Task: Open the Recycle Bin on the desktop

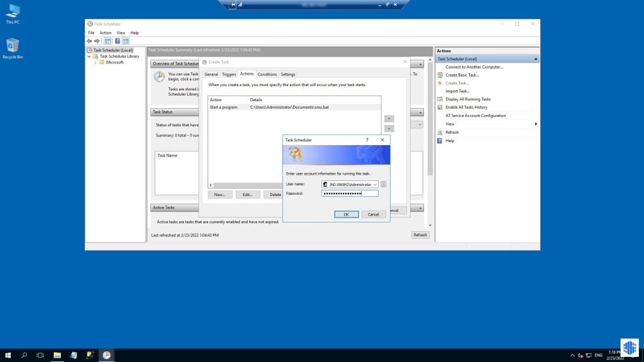Action: [13, 45]
